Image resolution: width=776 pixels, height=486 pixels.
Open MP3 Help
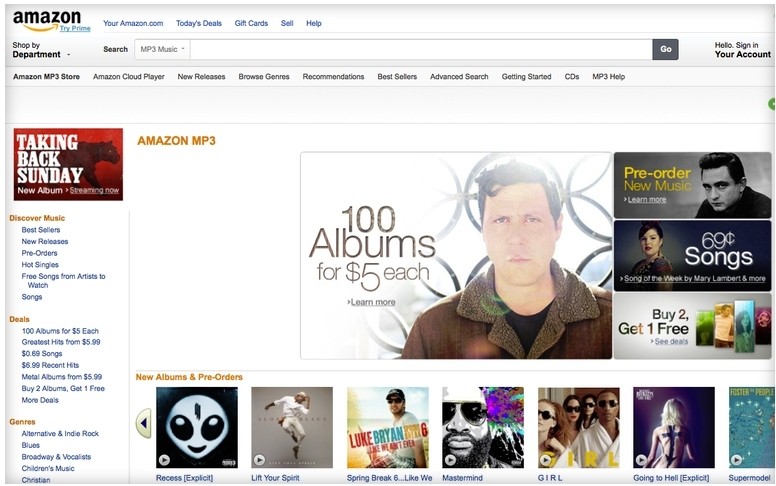tap(608, 77)
